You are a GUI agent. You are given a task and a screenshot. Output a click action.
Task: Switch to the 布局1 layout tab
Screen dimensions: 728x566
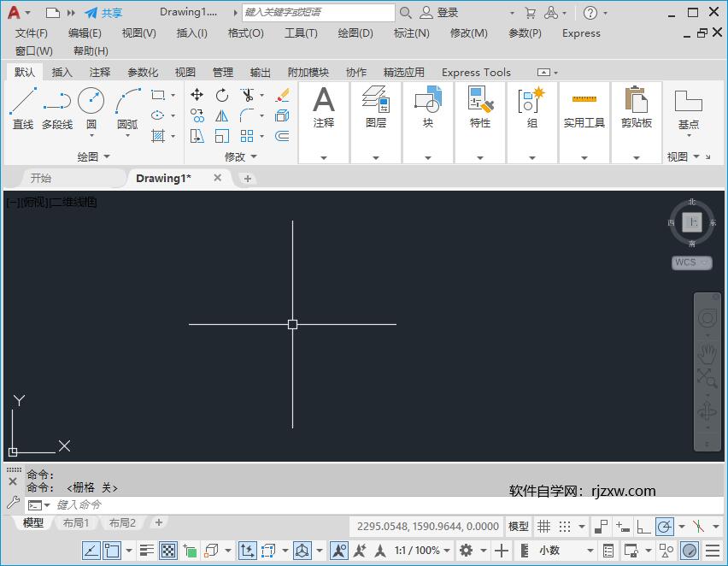[76, 522]
